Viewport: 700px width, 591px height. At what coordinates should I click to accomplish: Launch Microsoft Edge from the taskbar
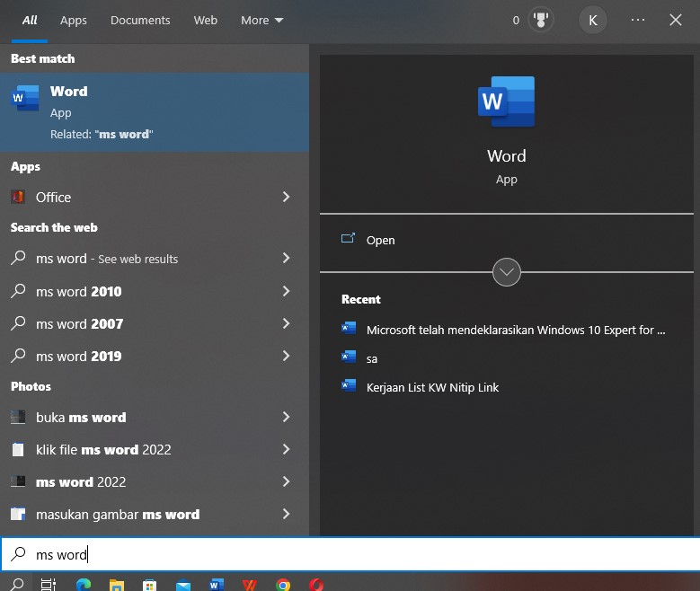(84, 585)
